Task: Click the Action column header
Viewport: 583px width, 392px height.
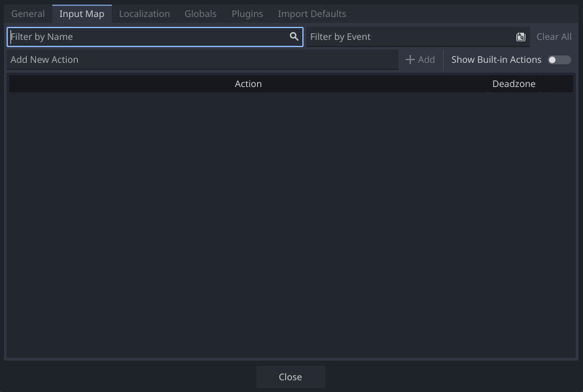Action: tap(248, 84)
